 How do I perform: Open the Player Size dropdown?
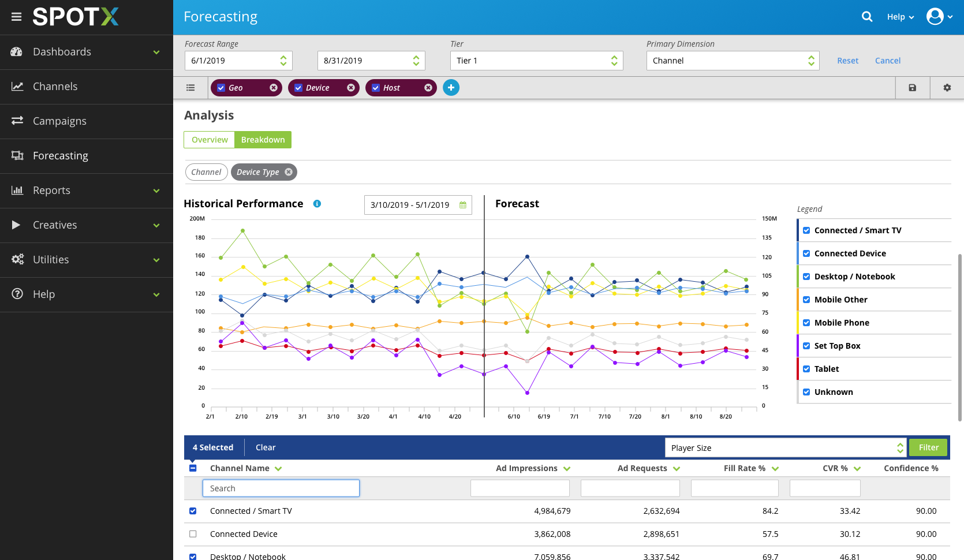[x=785, y=448]
